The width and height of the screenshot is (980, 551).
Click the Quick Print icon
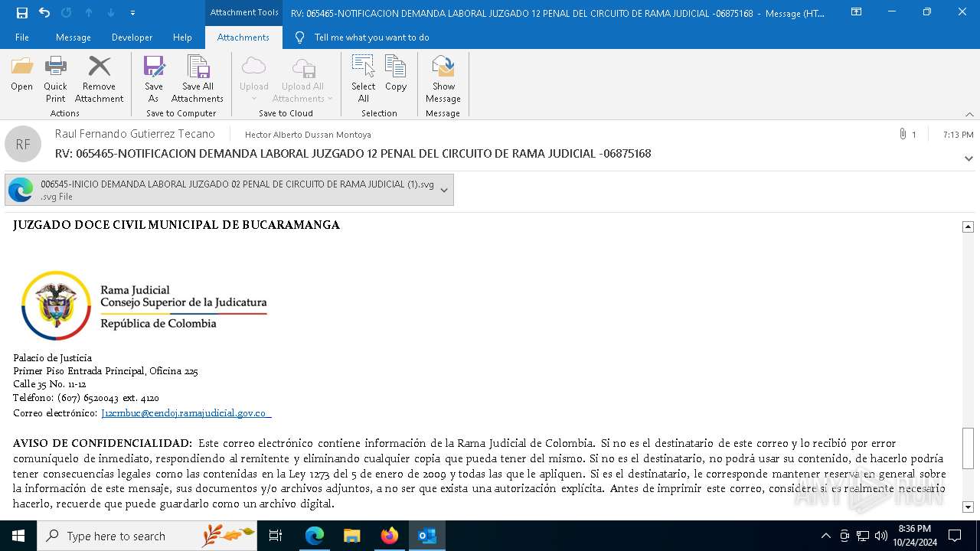point(55,79)
